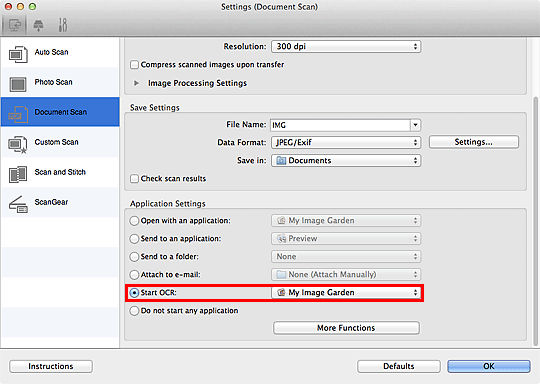The height and width of the screenshot is (384, 540).
Task: Tick the Check scan results checkbox
Action: (134, 178)
